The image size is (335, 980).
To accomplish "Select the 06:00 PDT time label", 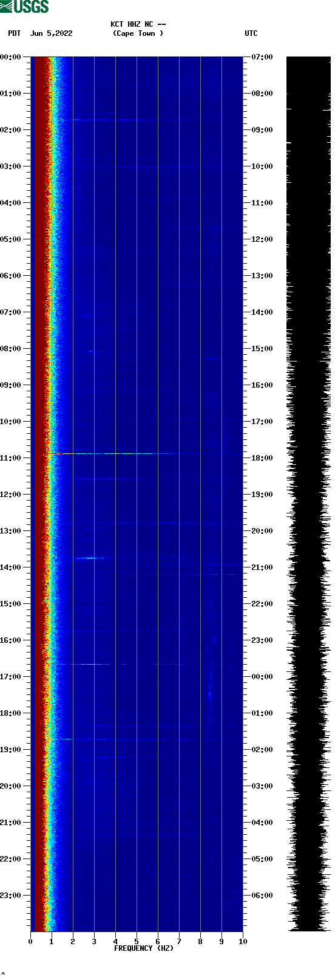I will (x=10, y=276).
